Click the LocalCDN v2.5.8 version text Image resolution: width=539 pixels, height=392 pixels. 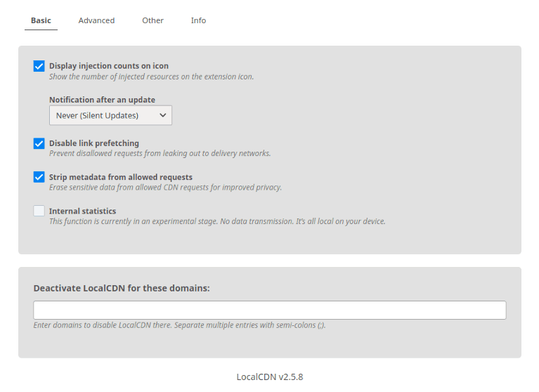point(270,377)
